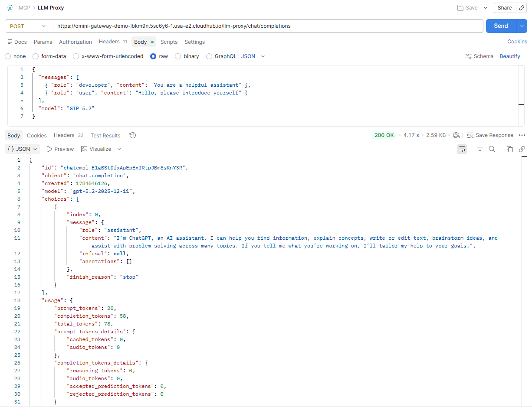The height and width of the screenshot is (407, 532).
Task: Click the 200 OK status badge
Action: [384, 135]
